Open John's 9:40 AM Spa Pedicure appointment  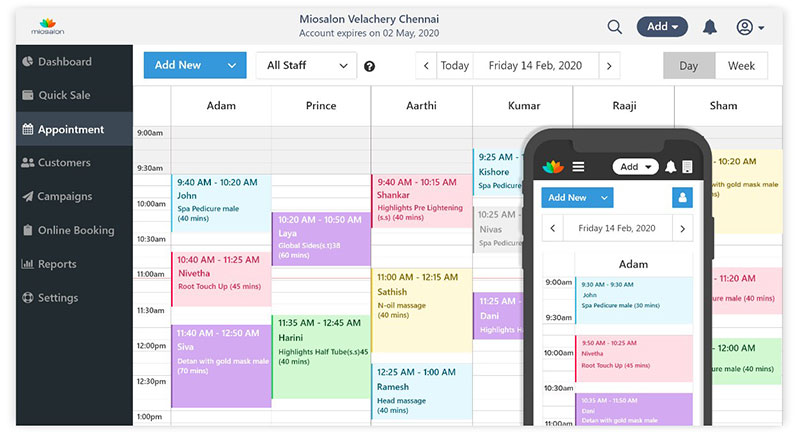tap(221, 203)
